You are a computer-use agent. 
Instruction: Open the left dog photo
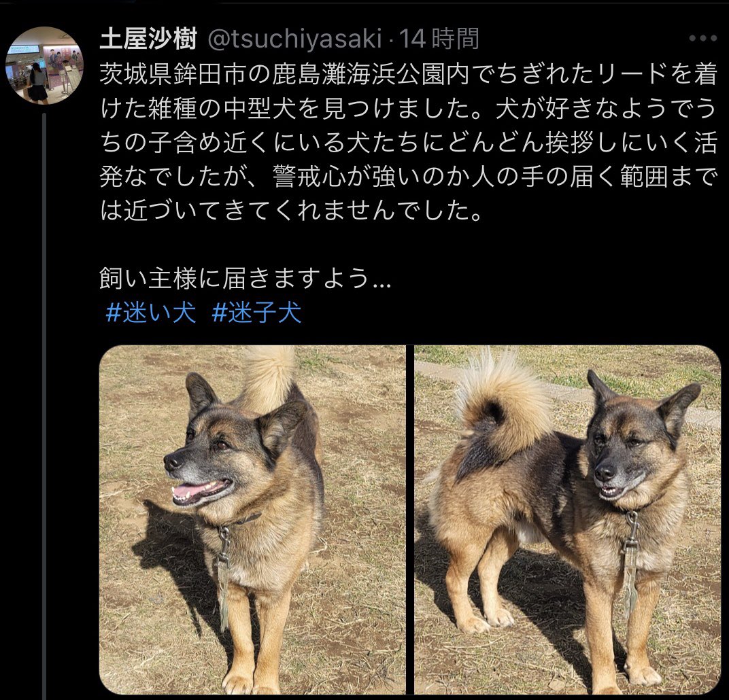[252, 519]
